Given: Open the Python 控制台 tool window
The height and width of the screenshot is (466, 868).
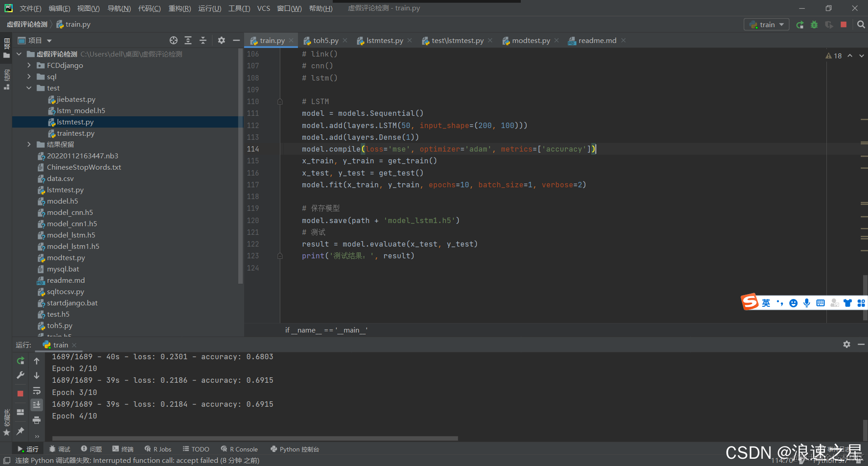Looking at the screenshot, I should (295, 449).
